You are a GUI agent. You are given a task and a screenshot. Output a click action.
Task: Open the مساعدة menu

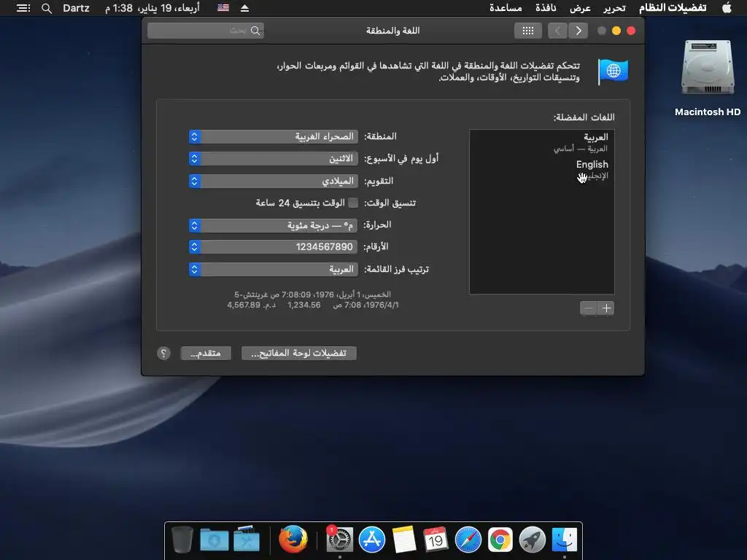(506, 8)
